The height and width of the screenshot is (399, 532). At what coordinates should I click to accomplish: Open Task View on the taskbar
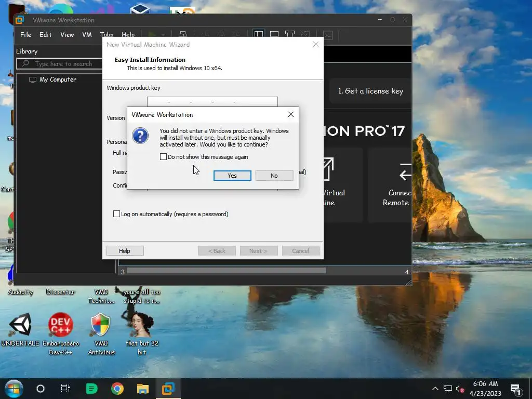[65, 389]
